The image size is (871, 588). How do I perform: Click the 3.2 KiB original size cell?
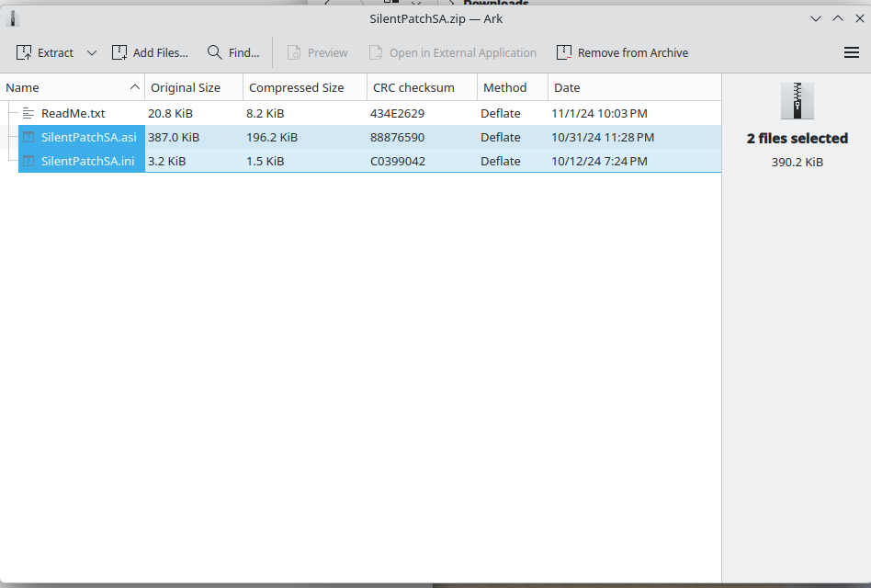pyautogui.click(x=167, y=161)
